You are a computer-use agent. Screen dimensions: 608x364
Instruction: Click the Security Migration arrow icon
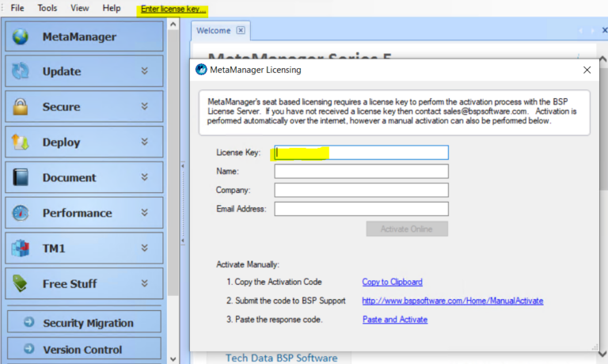pyautogui.click(x=28, y=322)
